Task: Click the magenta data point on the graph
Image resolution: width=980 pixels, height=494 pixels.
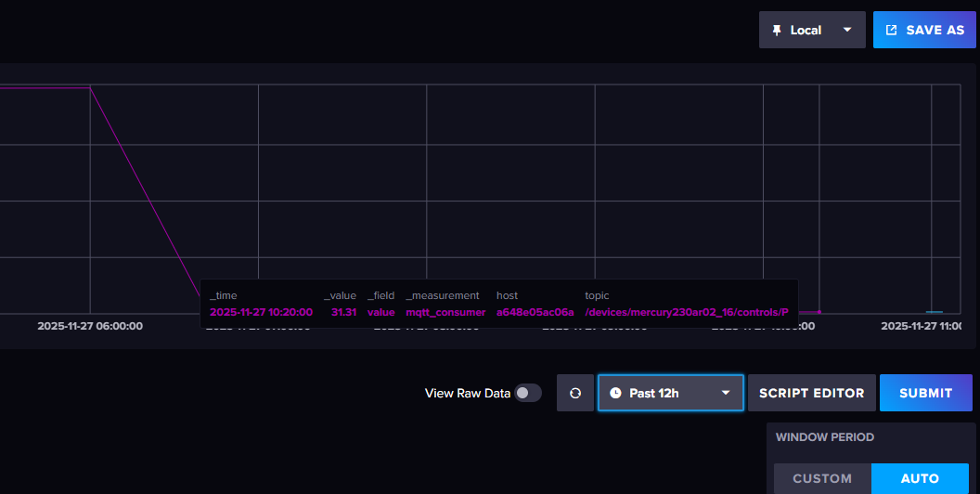Action: [819, 312]
